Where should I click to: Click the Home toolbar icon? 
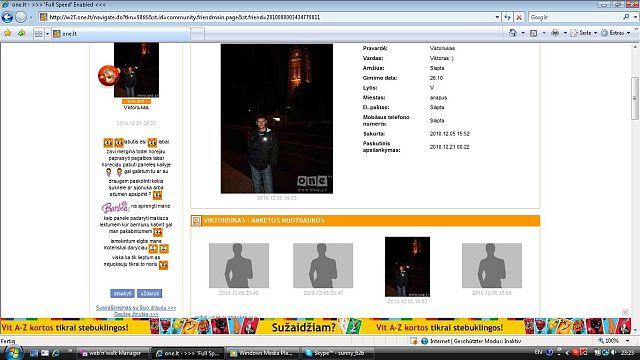(513, 33)
